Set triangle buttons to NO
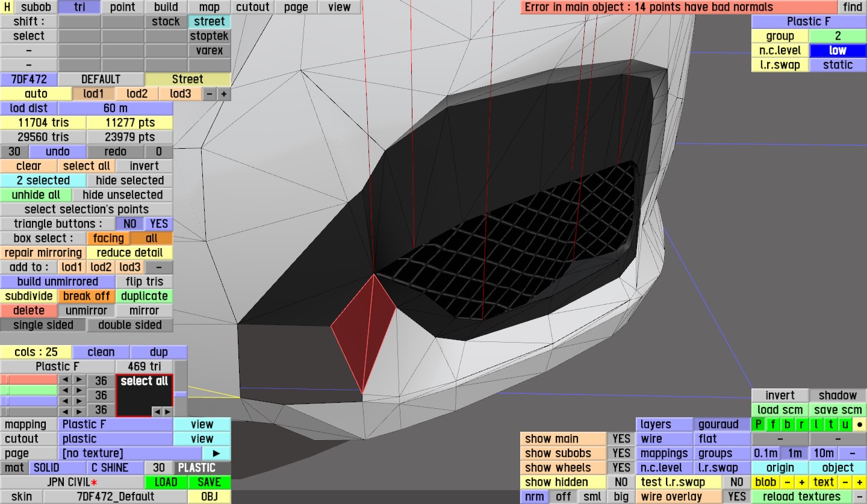This screenshot has height=504, width=867. [129, 224]
